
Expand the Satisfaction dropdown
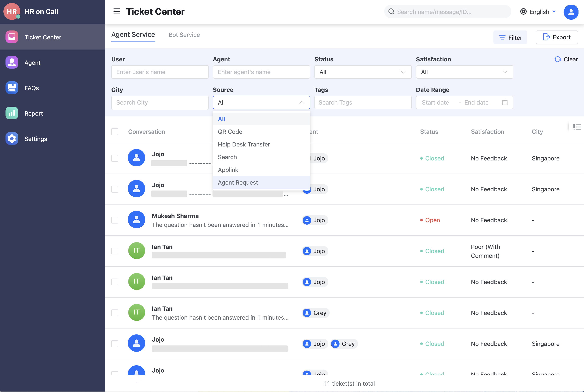[464, 72]
